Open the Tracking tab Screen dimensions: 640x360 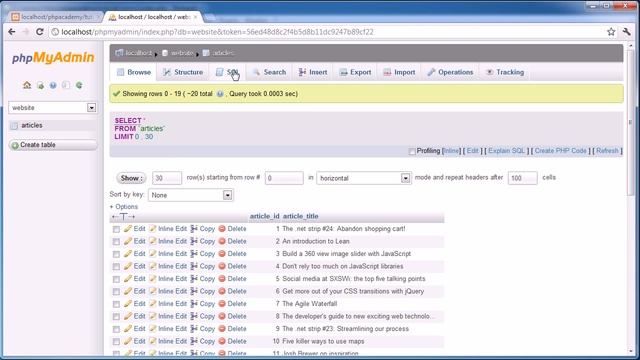(x=505, y=72)
